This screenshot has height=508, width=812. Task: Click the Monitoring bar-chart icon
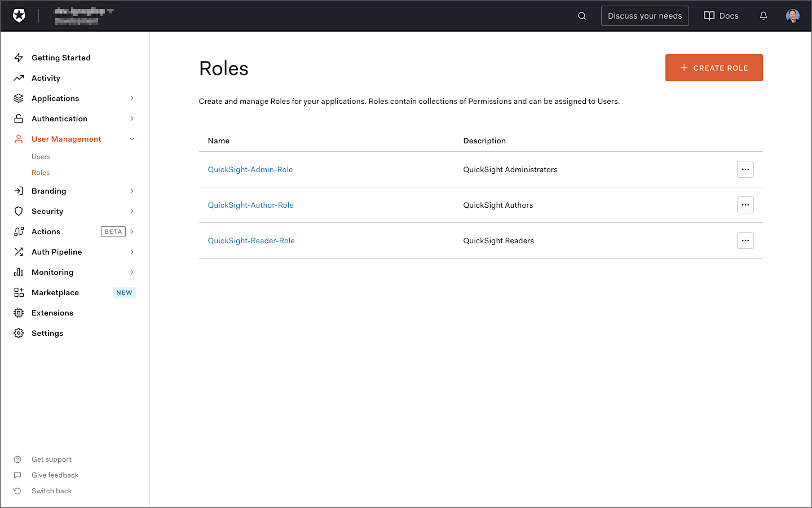coord(18,272)
